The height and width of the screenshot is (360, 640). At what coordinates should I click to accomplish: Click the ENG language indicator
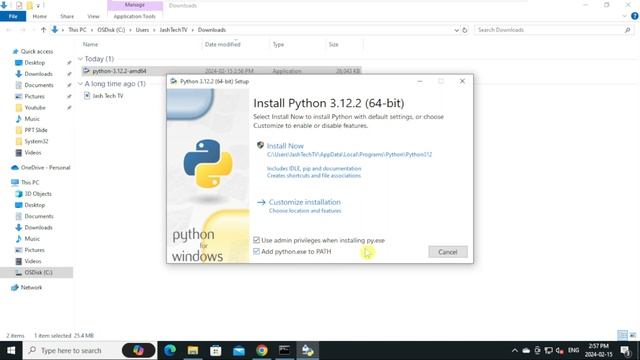pos(573,350)
